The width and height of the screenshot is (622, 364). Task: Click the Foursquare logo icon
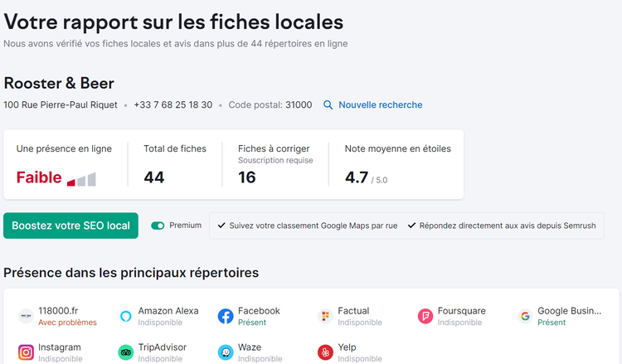pyautogui.click(x=425, y=316)
